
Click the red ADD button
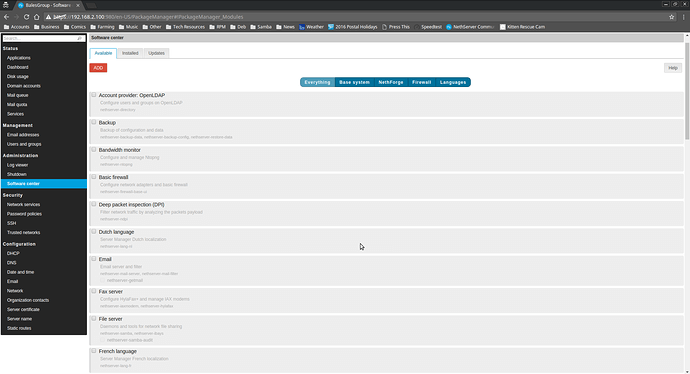pos(98,68)
